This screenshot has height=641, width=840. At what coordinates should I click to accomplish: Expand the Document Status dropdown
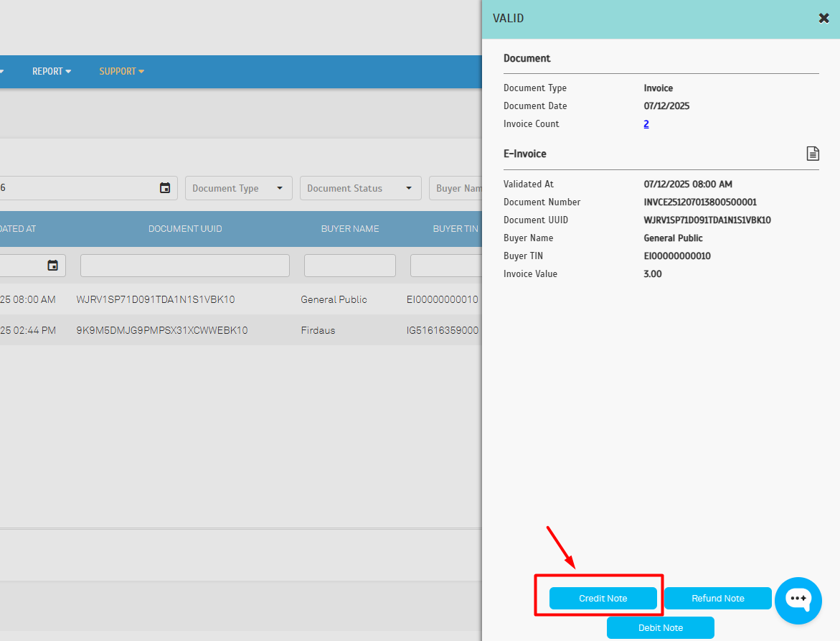(360, 188)
